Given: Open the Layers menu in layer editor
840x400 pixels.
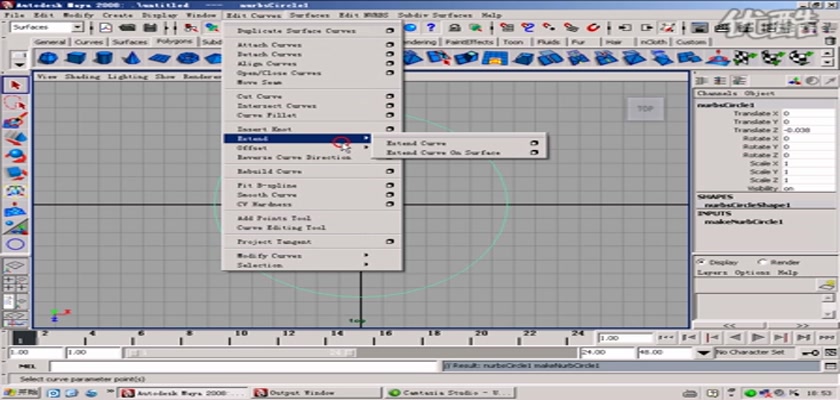Looking at the screenshot, I should click(x=712, y=273).
